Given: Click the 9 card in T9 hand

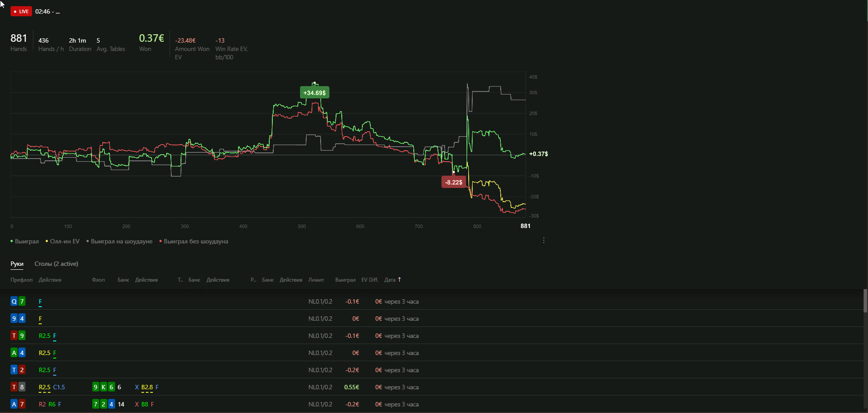Looking at the screenshot, I should pos(22,336).
